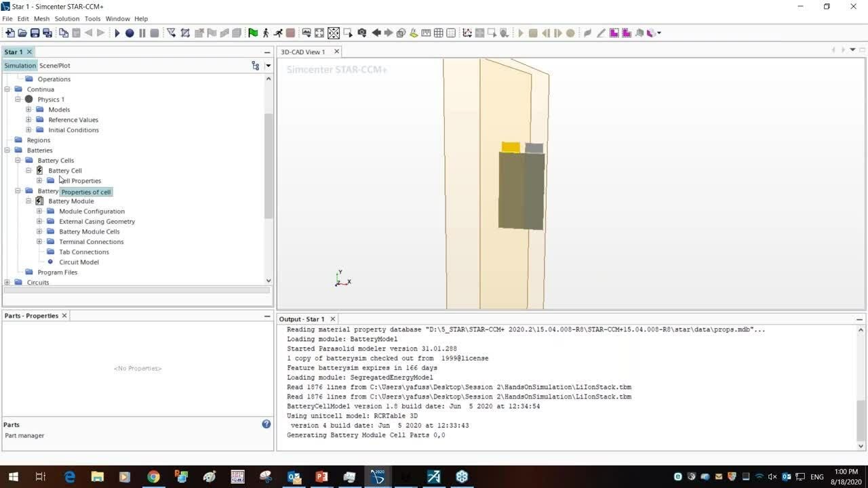Expand the Reference Values folder
Image resolution: width=868 pixels, height=488 pixels.
28,120
